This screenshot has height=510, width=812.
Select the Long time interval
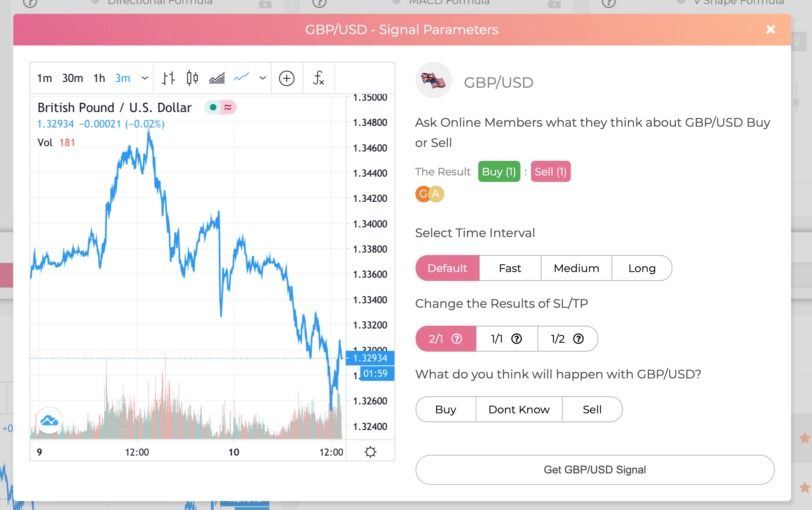(x=641, y=268)
